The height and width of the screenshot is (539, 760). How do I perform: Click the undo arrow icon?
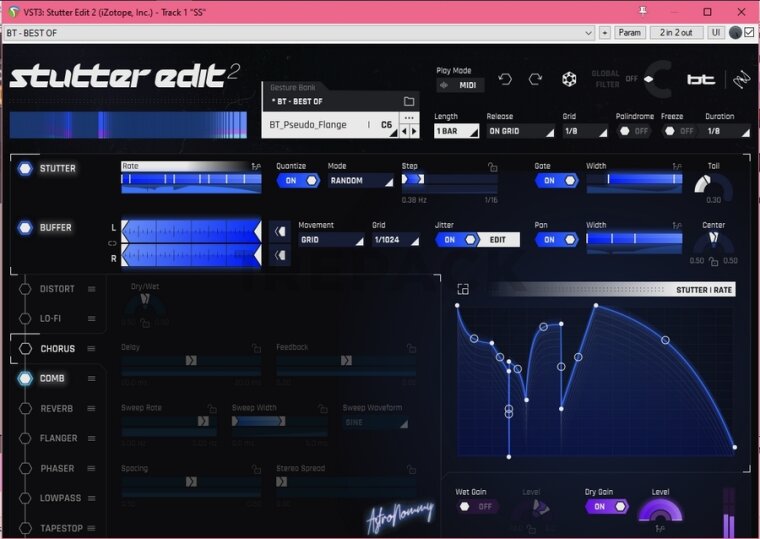click(505, 80)
